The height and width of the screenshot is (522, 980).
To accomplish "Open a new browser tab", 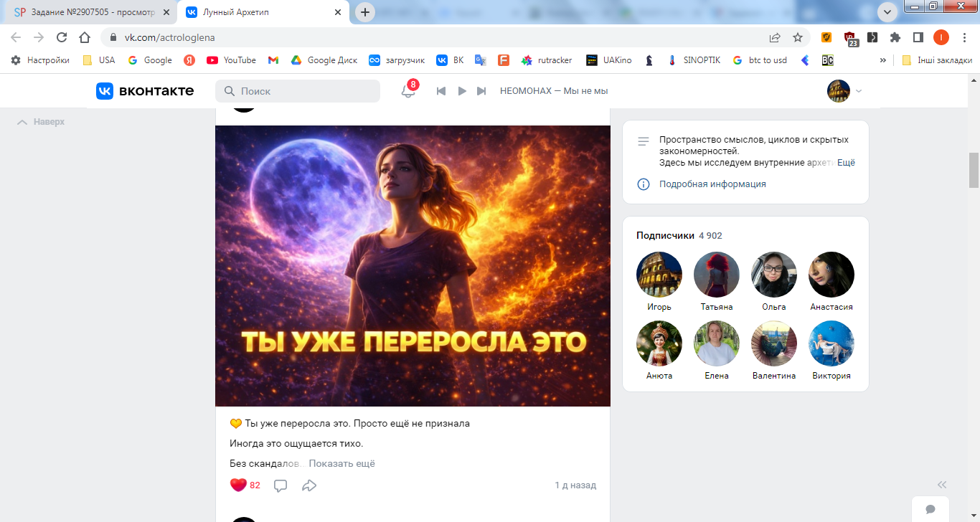I will pyautogui.click(x=365, y=12).
